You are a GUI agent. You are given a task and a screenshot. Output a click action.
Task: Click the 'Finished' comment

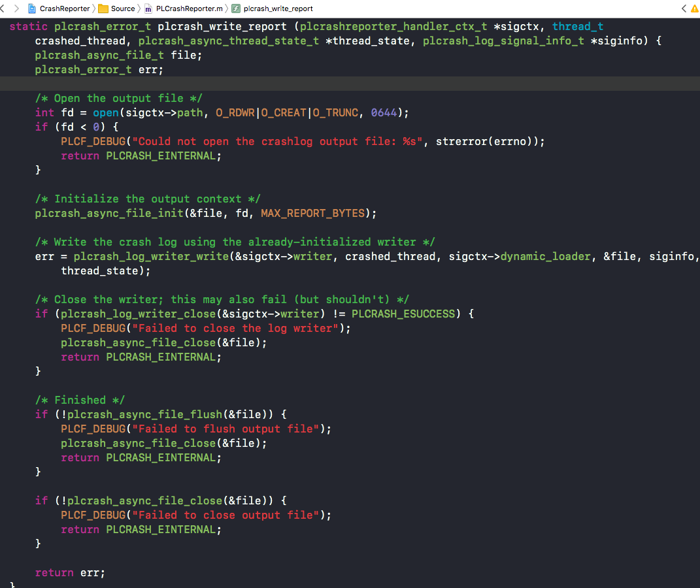(x=80, y=400)
